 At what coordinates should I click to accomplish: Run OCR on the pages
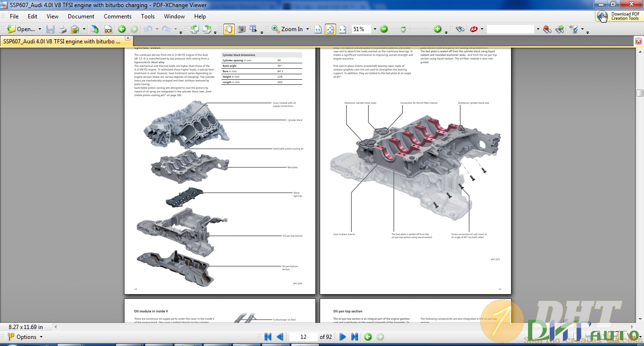(108, 29)
